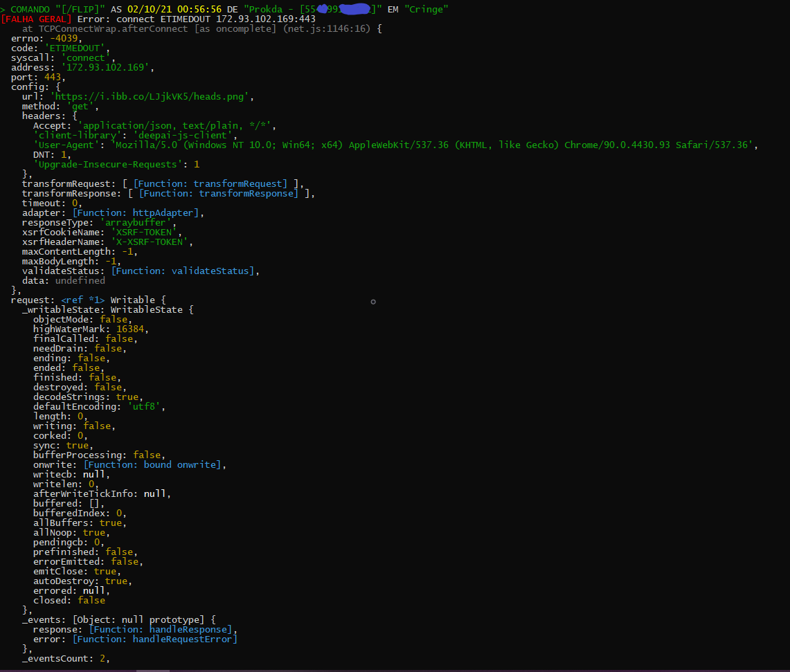790x672 pixels.
Task: Click the xsrfCookieName 'XSRF-TOKEN' value
Action: point(145,232)
